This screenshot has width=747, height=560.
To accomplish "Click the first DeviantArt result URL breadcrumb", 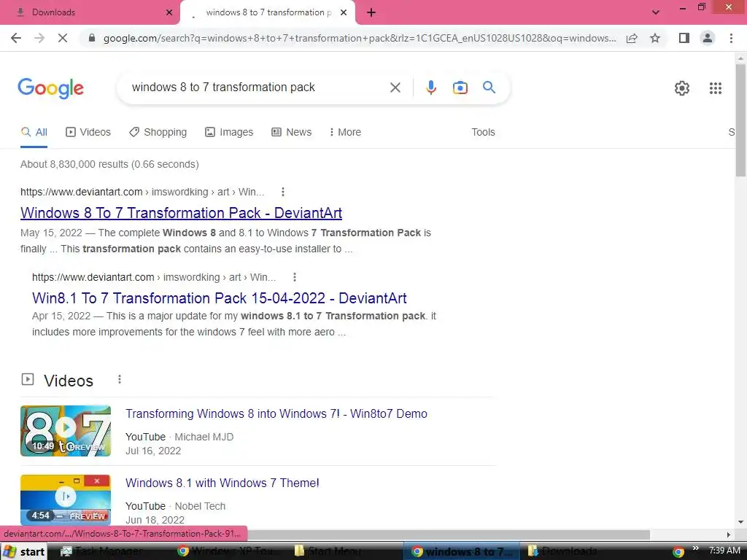I will pos(142,192).
